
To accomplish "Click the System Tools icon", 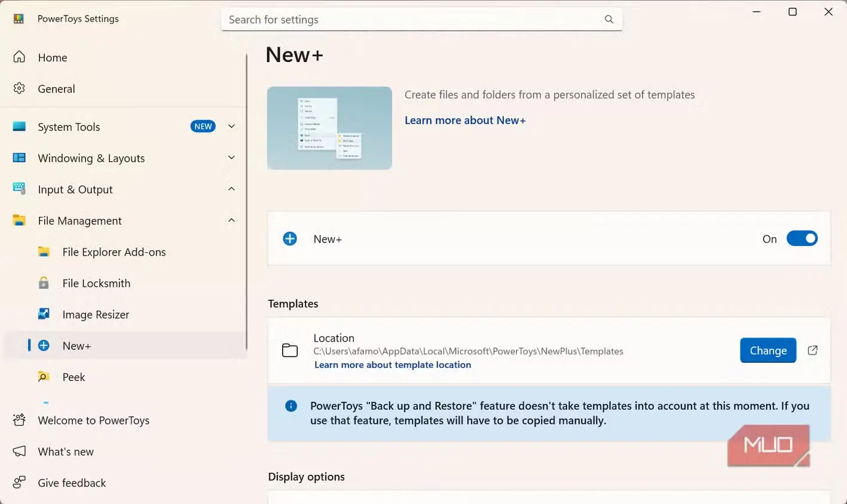I will click(x=19, y=127).
